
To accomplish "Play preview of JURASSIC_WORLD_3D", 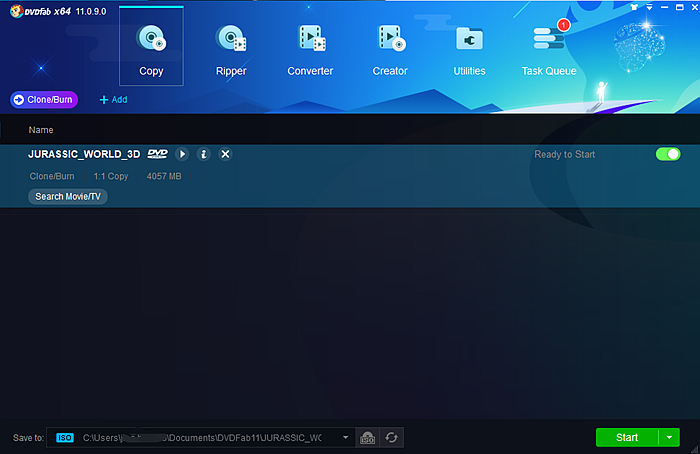I will coord(182,154).
